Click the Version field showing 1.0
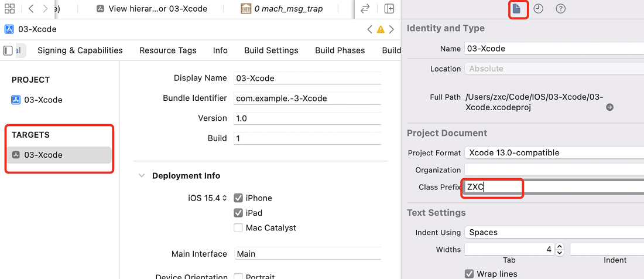 pyautogui.click(x=307, y=118)
